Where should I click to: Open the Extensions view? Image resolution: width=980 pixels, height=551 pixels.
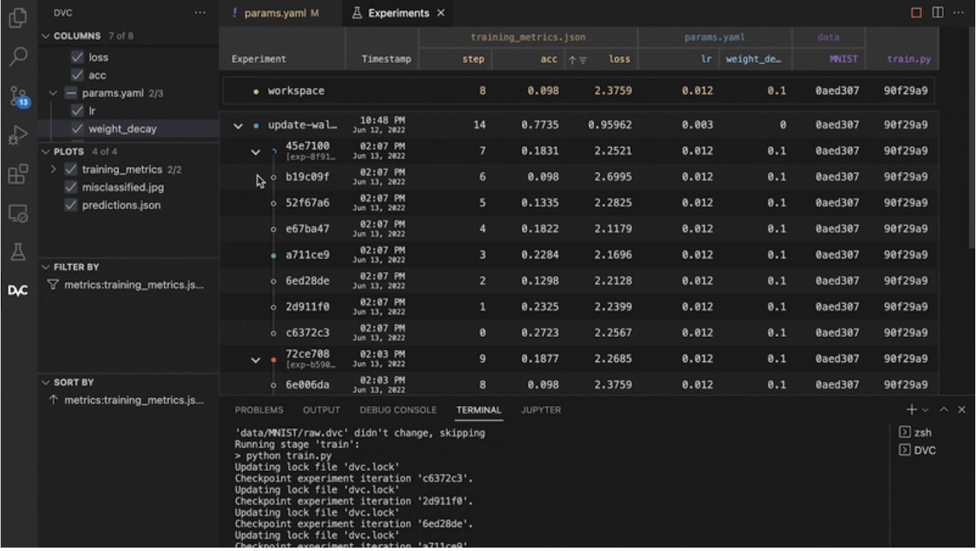(18, 174)
